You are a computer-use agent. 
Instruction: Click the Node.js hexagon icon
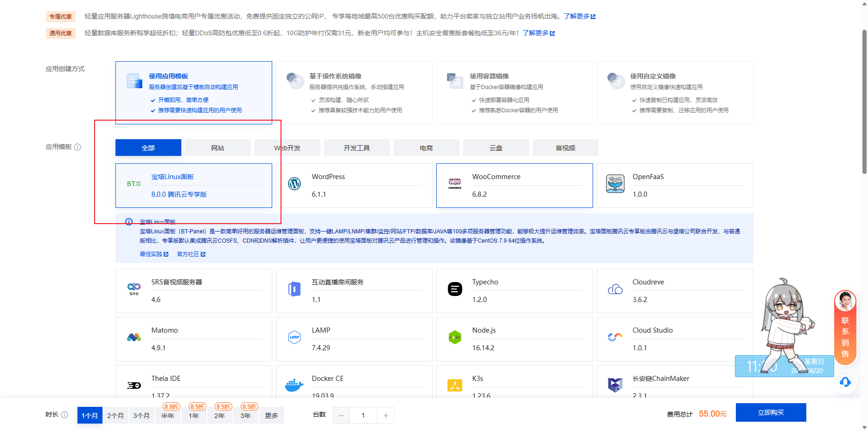point(455,336)
